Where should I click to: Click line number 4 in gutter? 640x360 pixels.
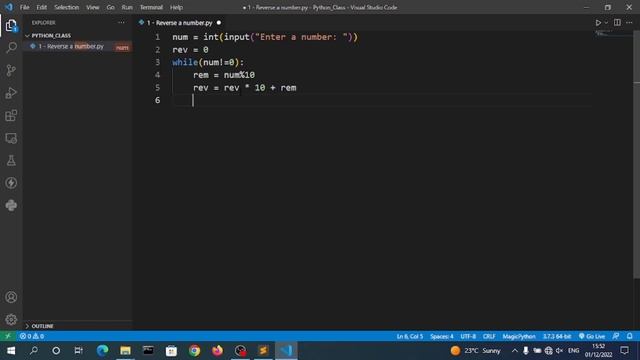158,75
